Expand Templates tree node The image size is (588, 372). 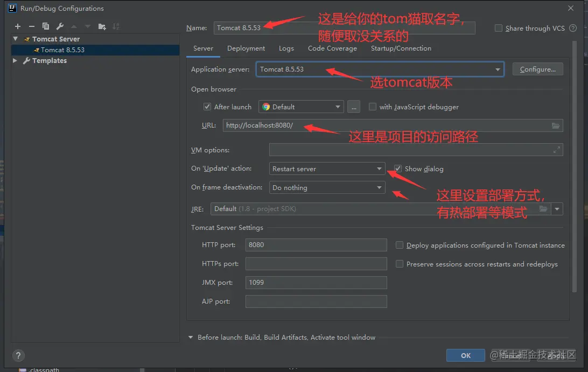(15, 60)
